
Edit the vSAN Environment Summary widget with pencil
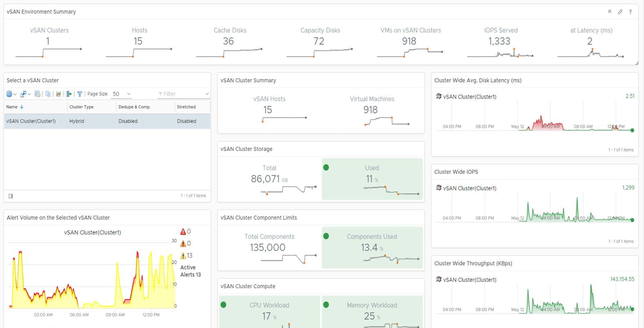click(620, 11)
